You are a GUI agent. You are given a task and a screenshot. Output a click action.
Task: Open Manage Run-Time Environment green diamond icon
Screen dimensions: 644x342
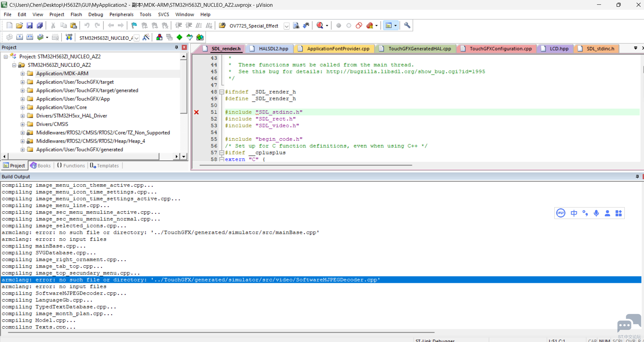[180, 37]
